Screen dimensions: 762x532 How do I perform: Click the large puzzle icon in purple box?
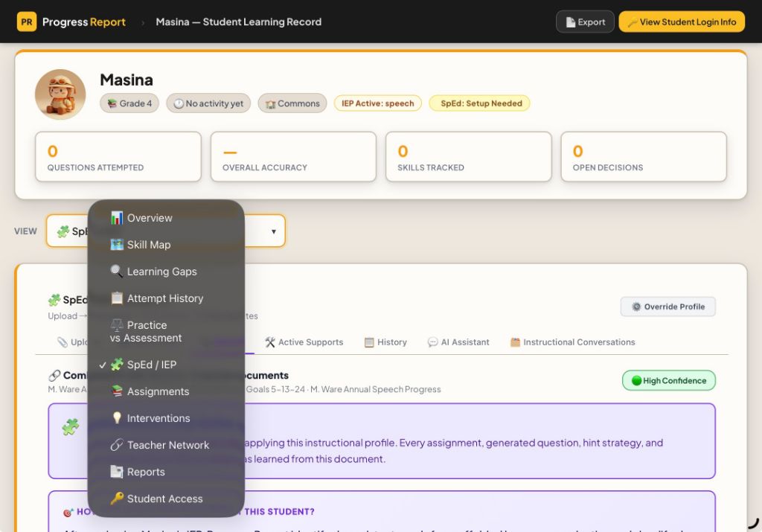pos(71,427)
